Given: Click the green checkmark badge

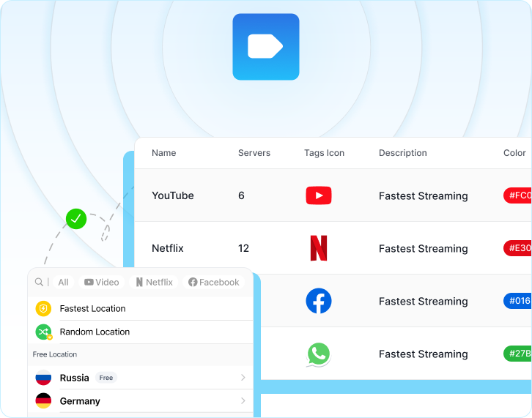Looking at the screenshot, I should [76, 218].
